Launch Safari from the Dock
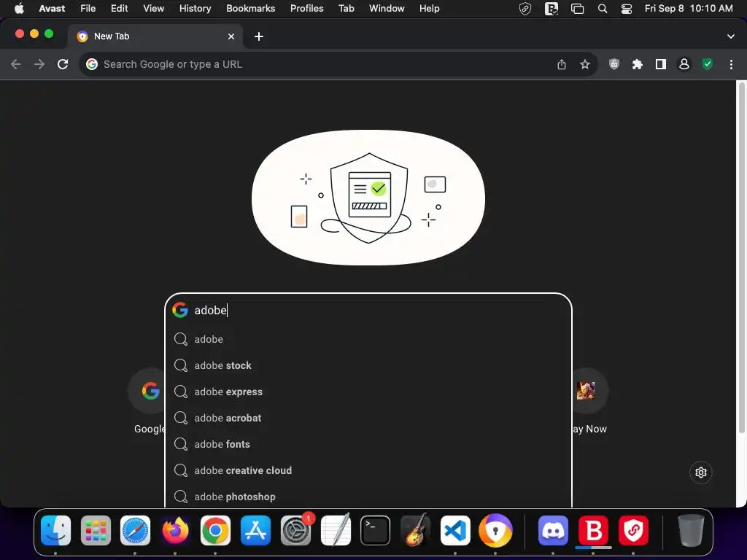This screenshot has width=747, height=560. click(x=135, y=531)
